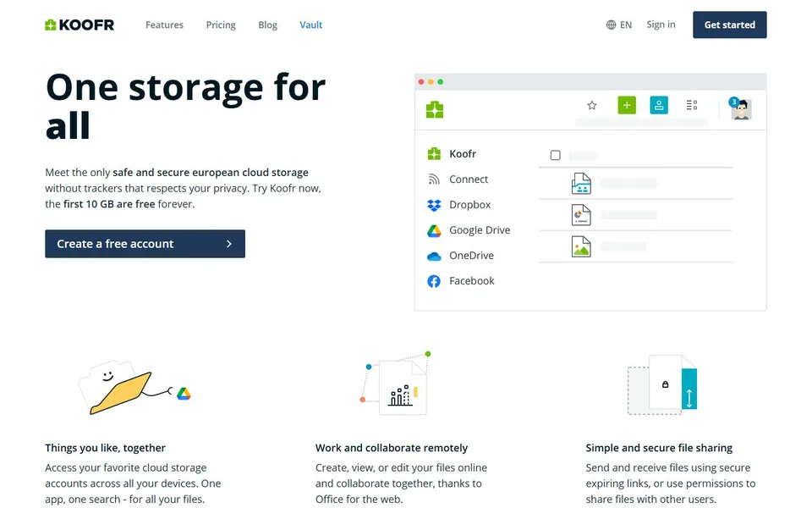Click the chevron arrow on Create account button
The width and height of the screenshot is (812, 508).
click(229, 244)
